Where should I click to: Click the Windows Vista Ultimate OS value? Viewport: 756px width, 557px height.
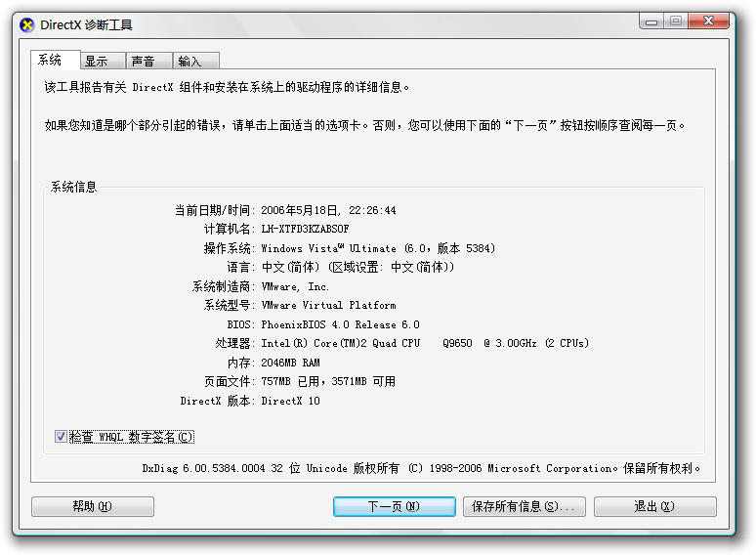pos(378,248)
